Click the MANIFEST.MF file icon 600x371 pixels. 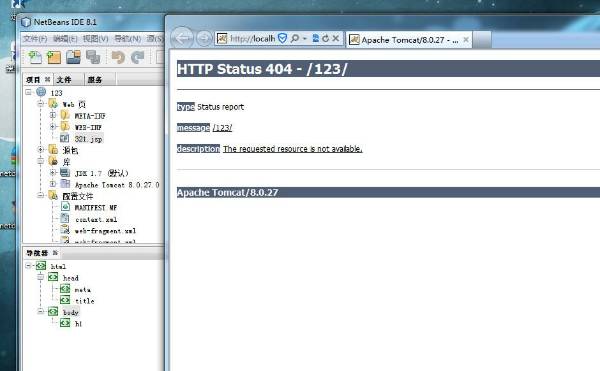pyautogui.click(x=65, y=207)
